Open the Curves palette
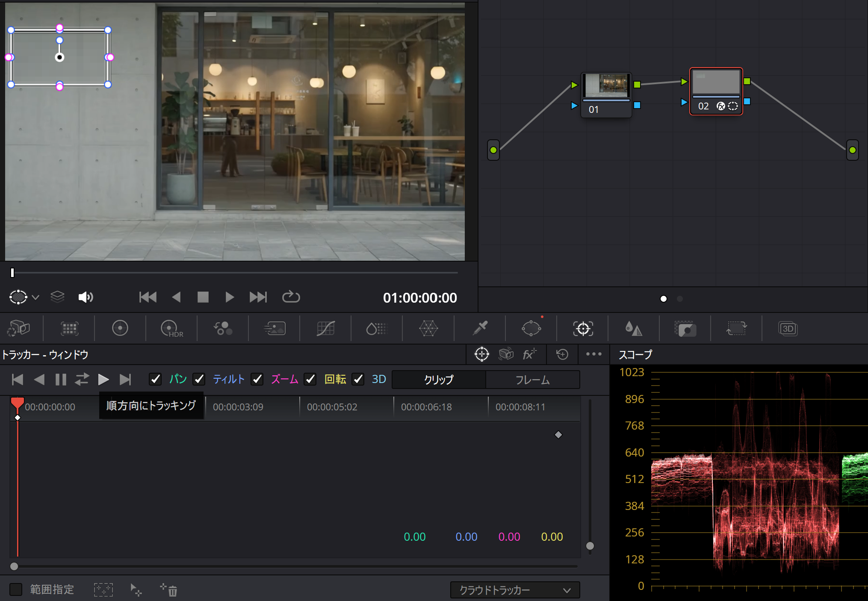Image resolution: width=868 pixels, height=601 pixels. (325, 329)
